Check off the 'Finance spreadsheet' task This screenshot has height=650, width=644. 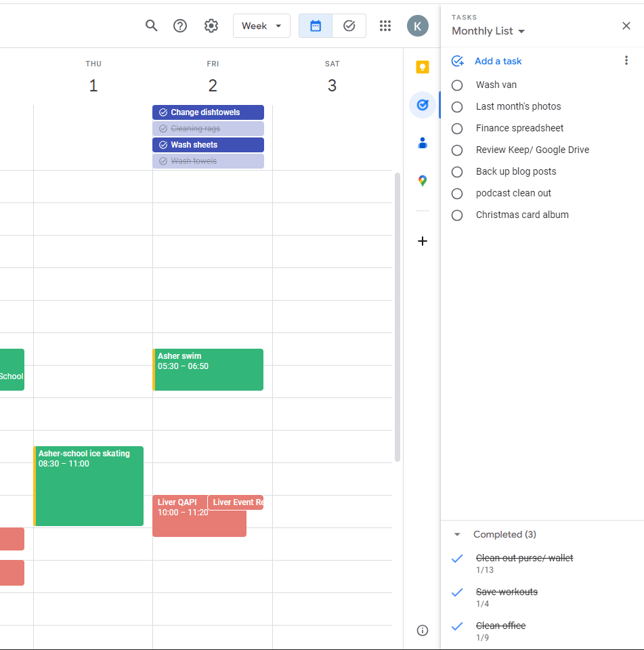(x=457, y=129)
